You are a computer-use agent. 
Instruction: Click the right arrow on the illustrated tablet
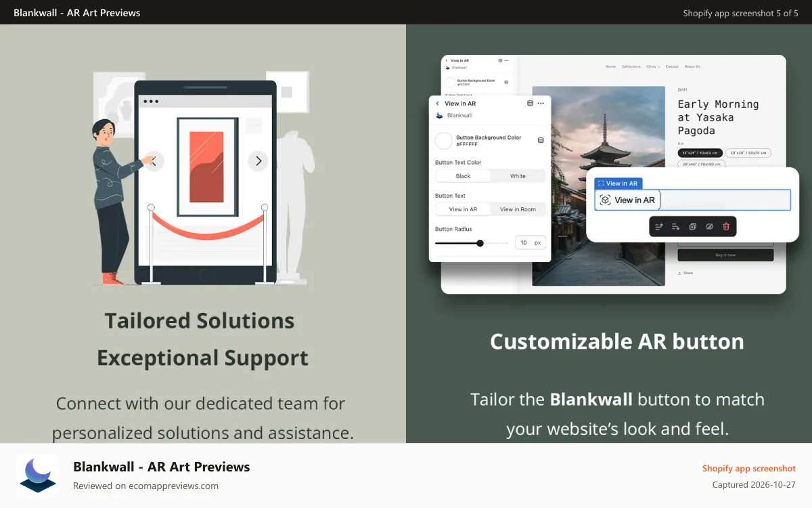coord(258,161)
